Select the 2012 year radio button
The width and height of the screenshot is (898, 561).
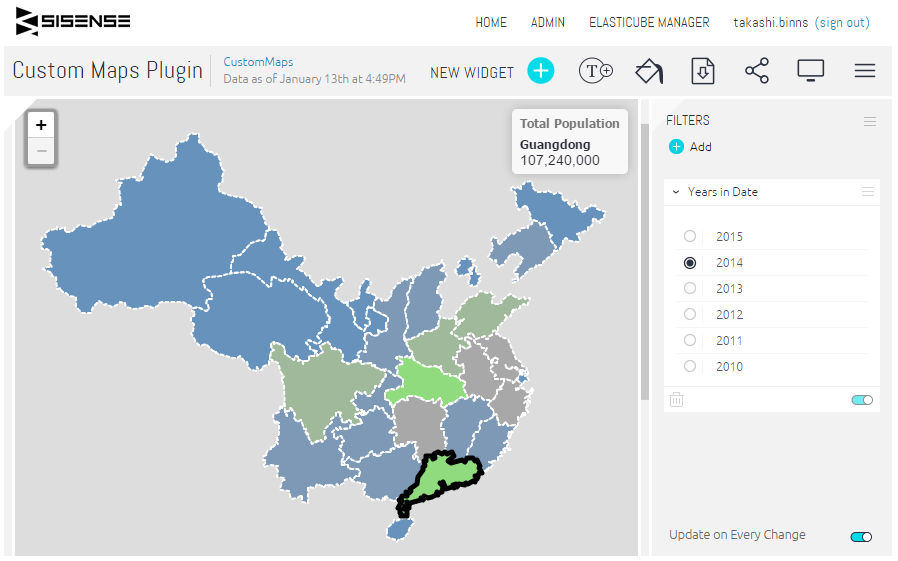690,314
